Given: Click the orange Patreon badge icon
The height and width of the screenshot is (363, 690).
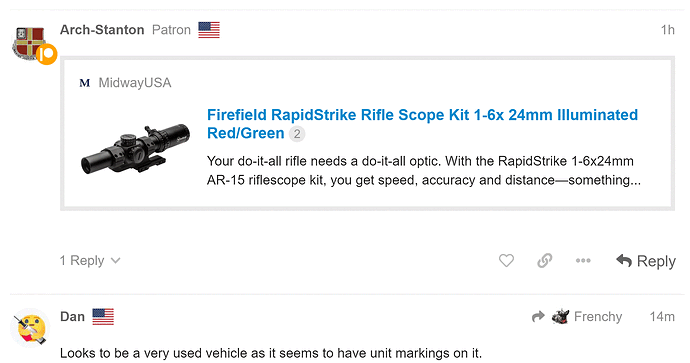Looking at the screenshot, I should pyautogui.click(x=46, y=54).
